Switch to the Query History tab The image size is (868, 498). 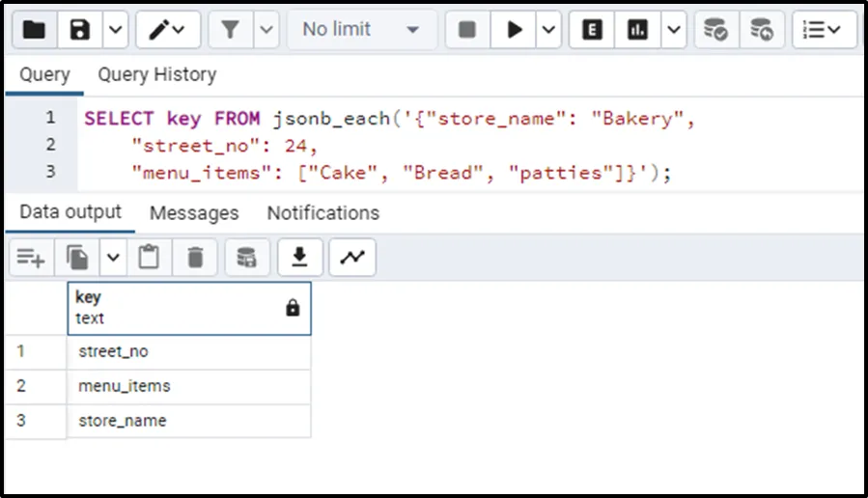pos(156,74)
